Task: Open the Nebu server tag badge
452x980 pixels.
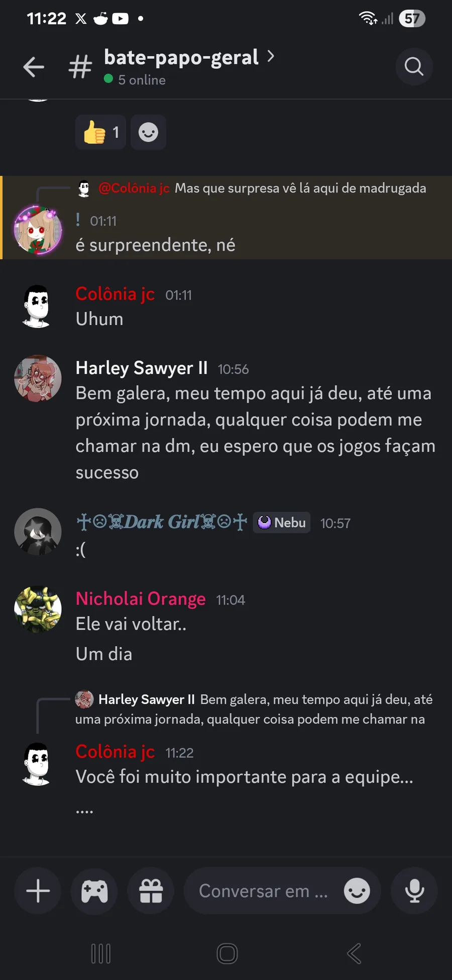Action: coord(282,523)
